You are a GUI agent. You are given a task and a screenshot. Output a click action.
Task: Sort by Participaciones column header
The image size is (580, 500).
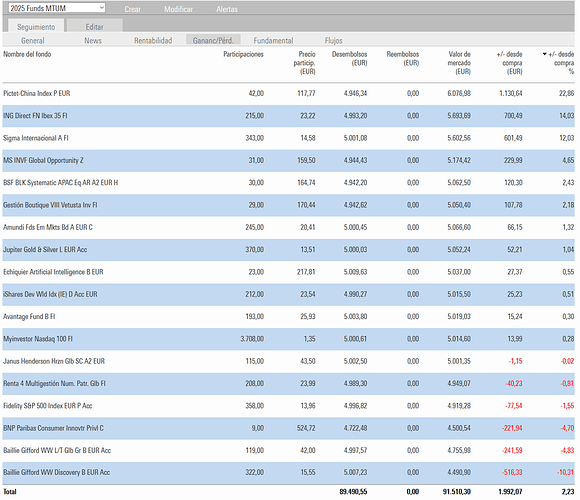pyautogui.click(x=243, y=54)
